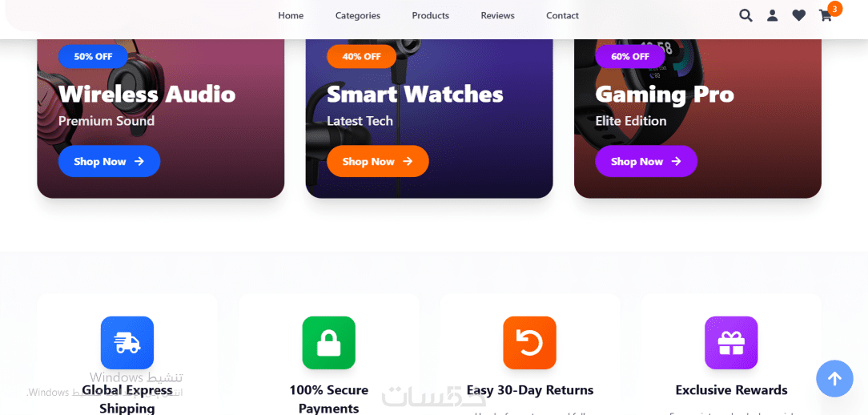Open the wishlist heart icon
The height and width of the screenshot is (415, 868).
pos(799,15)
